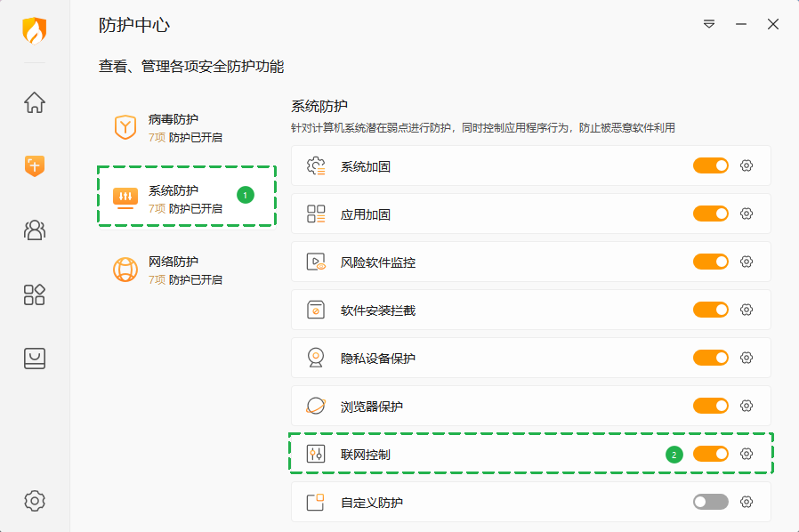
Task: Click the 隐私设备保护 row label
Action: (378, 359)
